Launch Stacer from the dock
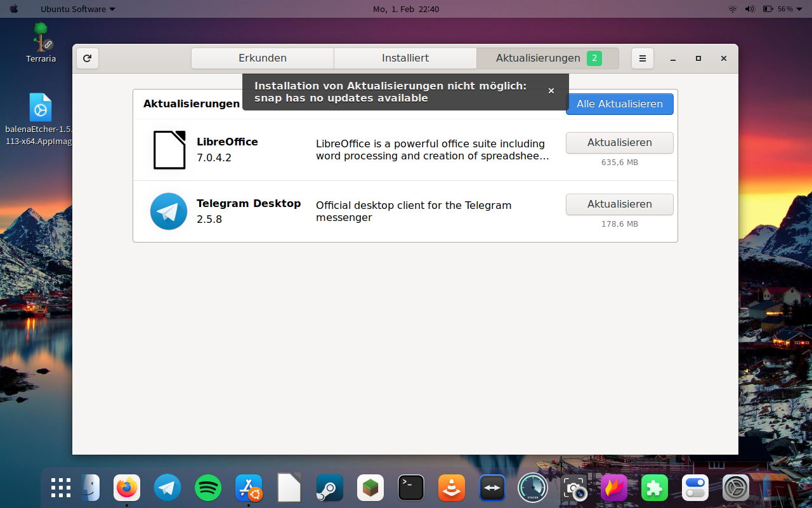The height and width of the screenshot is (508, 812). coord(533,488)
